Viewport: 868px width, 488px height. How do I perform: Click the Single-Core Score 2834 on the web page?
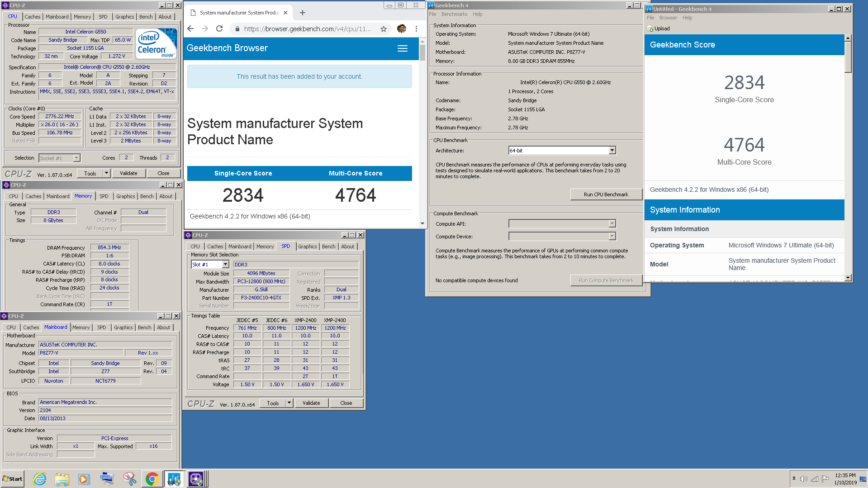[243, 195]
